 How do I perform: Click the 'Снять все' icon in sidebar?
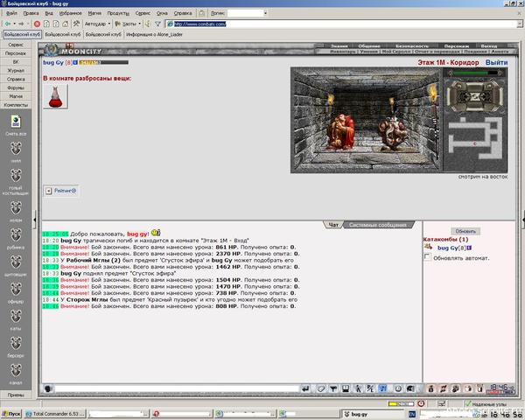16,122
